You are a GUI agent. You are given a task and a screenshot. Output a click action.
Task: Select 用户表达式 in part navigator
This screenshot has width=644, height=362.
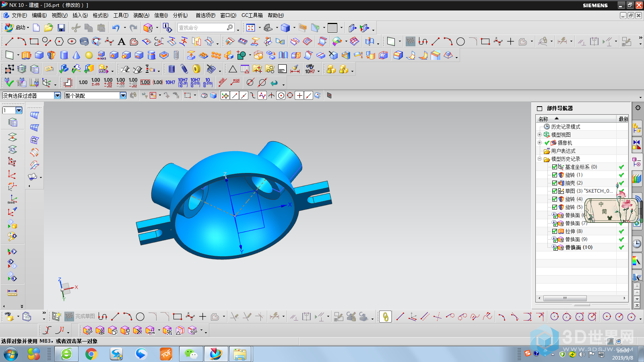point(563,151)
